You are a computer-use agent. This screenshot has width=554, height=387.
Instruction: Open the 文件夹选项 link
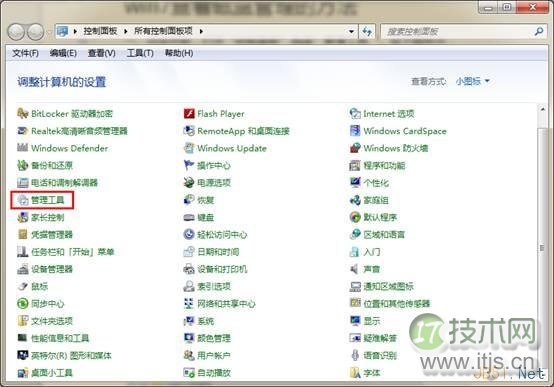52,321
